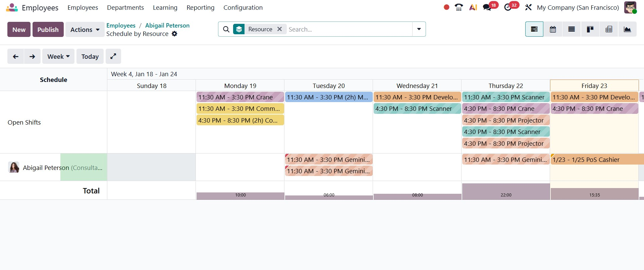This screenshot has height=270, width=644.
Task: Click the Employees breadcrumb link
Action: point(121,26)
